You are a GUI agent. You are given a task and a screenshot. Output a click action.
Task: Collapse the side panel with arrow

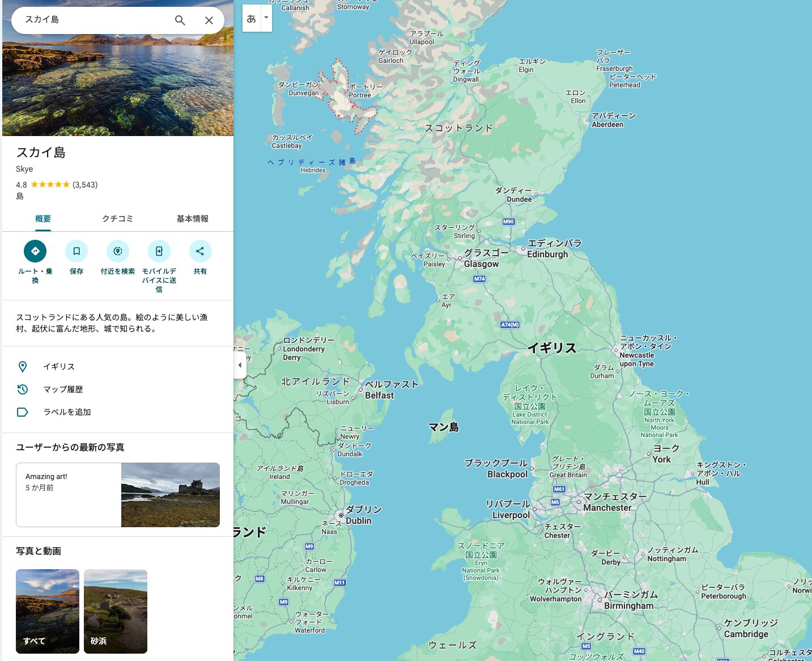point(240,365)
